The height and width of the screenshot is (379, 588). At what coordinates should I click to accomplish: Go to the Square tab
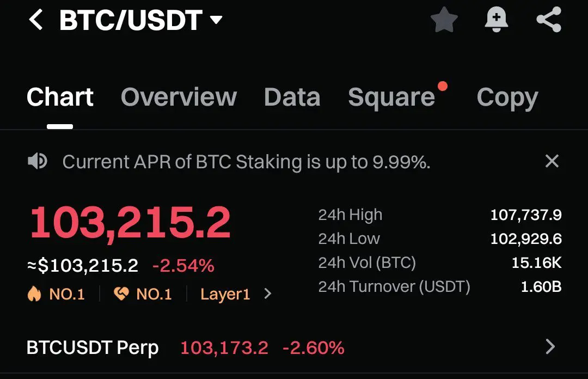pyautogui.click(x=391, y=97)
